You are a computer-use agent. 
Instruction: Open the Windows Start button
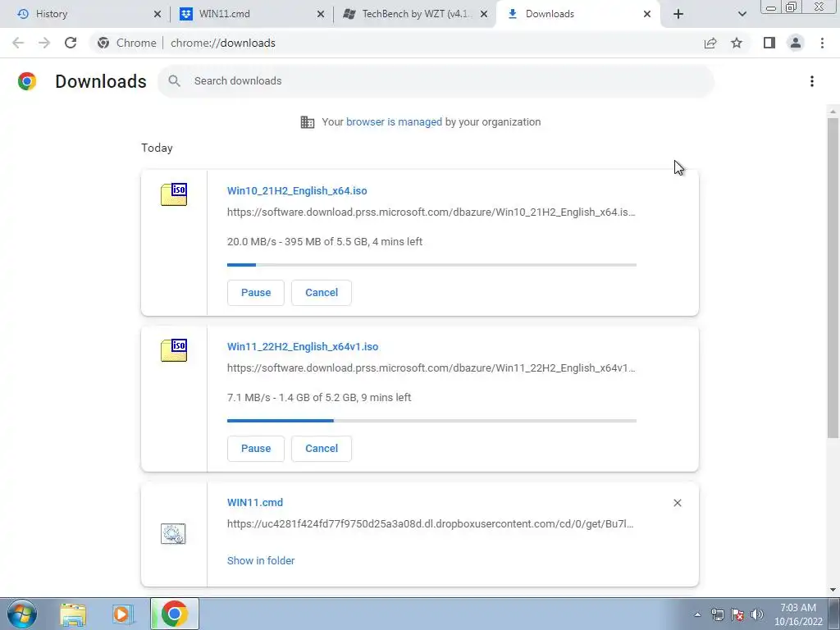[22, 614]
